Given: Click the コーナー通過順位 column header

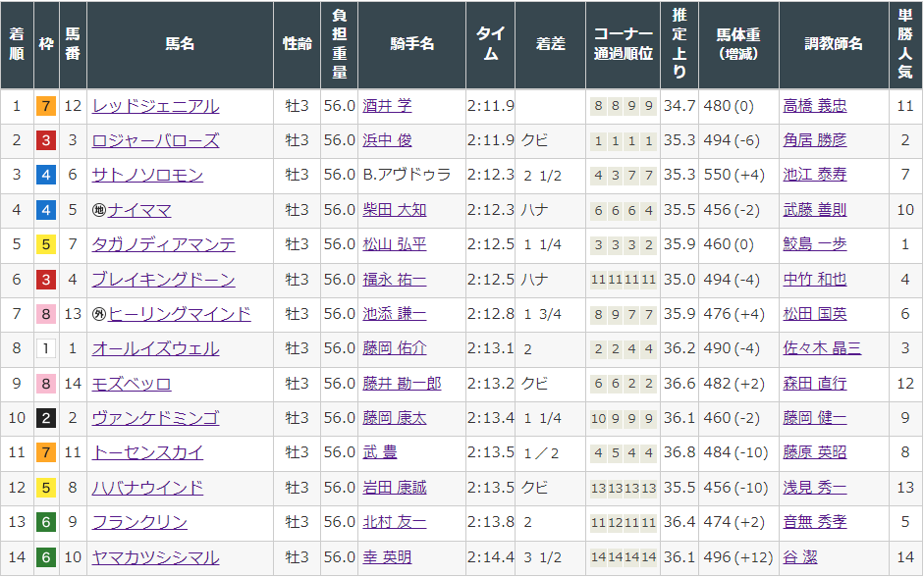Looking at the screenshot, I should tap(623, 44).
